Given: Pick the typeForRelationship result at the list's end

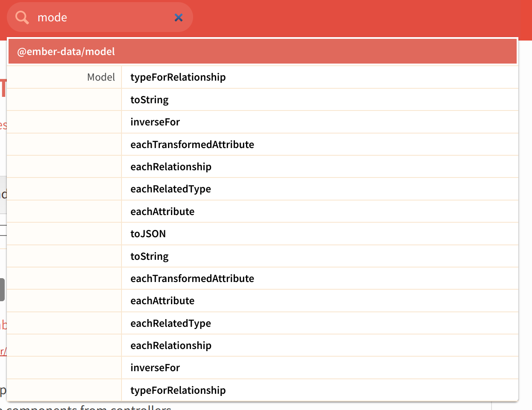Looking at the screenshot, I should pyautogui.click(x=320, y=390).
